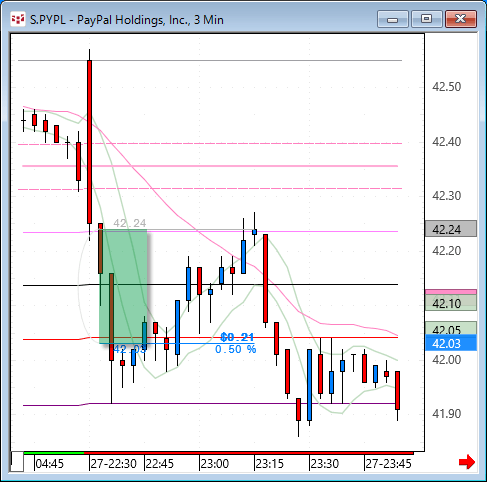The height and width of the screenshot is (482, 487).
Task: Click the 0.50 % measurement text
Action: pos(236,349)
